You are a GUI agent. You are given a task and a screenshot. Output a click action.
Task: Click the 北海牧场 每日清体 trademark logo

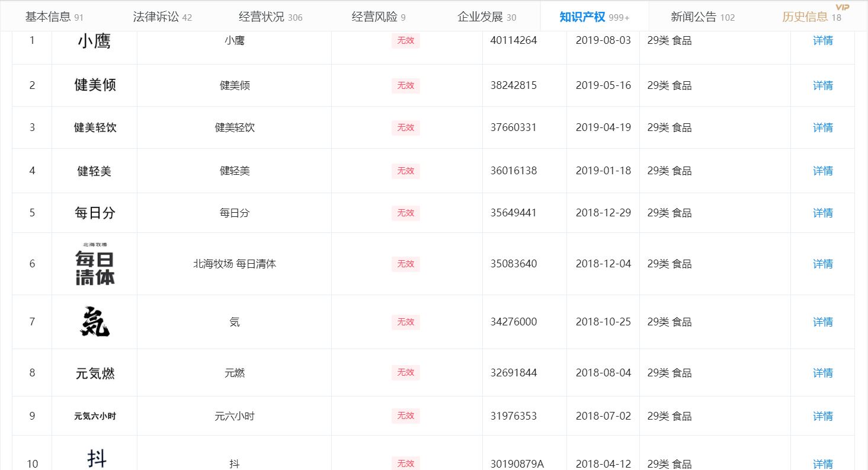[95, 264]
